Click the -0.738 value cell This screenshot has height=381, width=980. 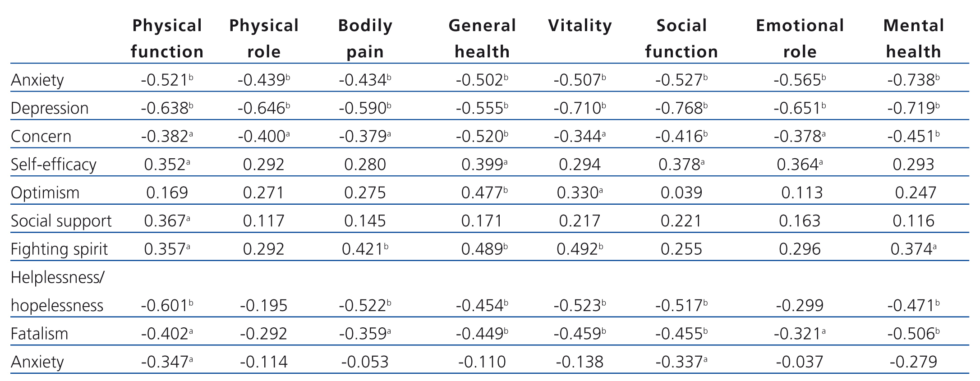(x=911, y=80)
